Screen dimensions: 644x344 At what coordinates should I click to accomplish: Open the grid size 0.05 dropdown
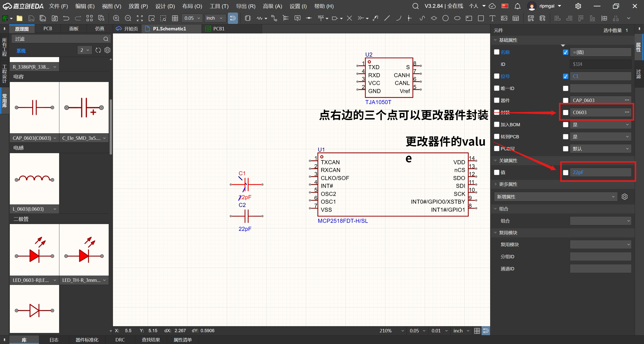coord(192,18)
